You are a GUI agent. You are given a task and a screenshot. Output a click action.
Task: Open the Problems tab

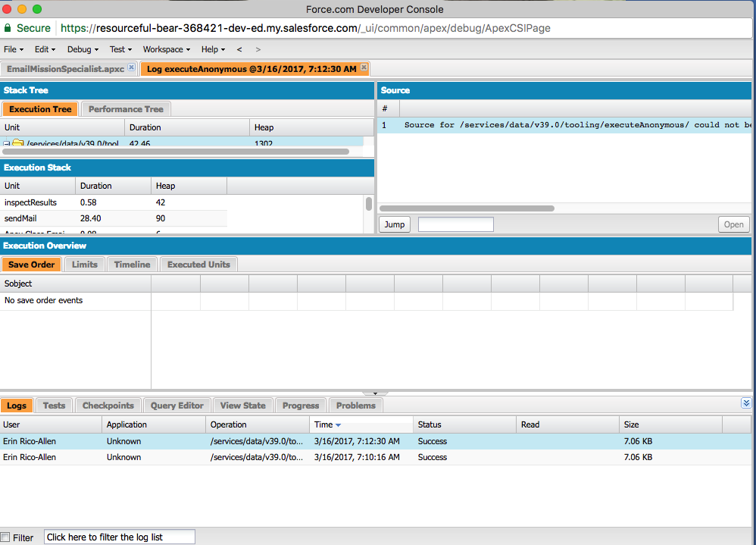click(x=356, y=406)
